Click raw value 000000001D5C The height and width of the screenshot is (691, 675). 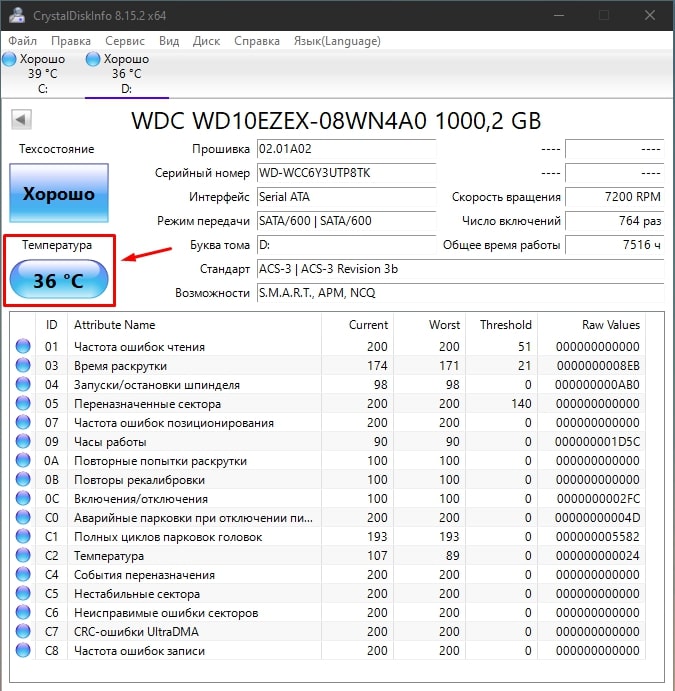597,442
